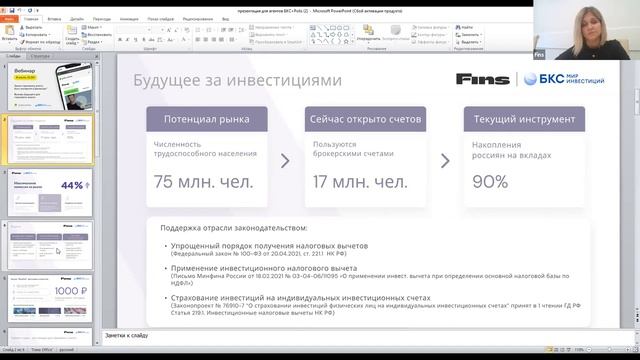Click the Copy (Копировать) button
640x360 pixels.
[34, 35]
